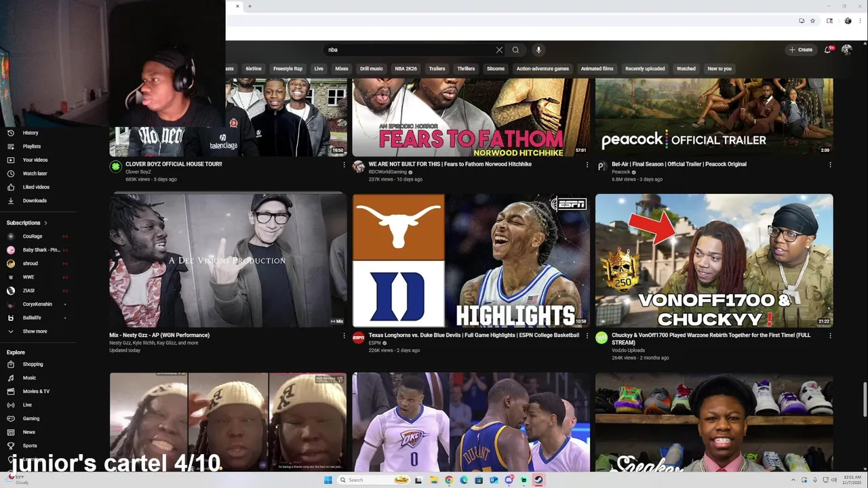Start voice search with the microphone
Viewport: 868px width, 488px height.
point(538,49)
